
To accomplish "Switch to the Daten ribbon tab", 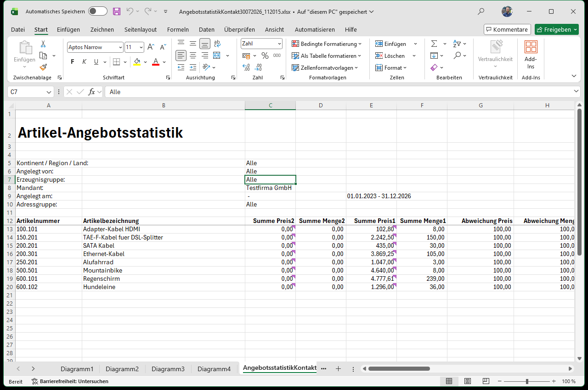I will [x=207, y=29].
